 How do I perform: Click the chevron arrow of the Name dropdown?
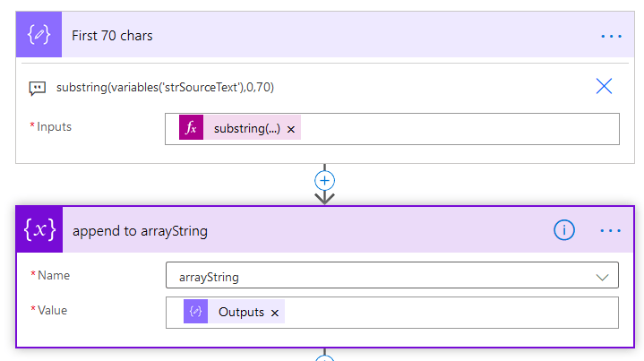[602, 277]
